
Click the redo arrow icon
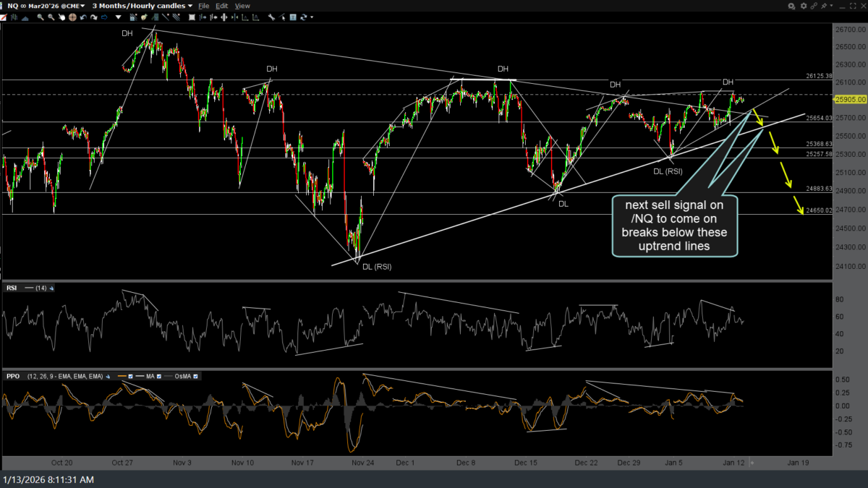coord(94,17)
